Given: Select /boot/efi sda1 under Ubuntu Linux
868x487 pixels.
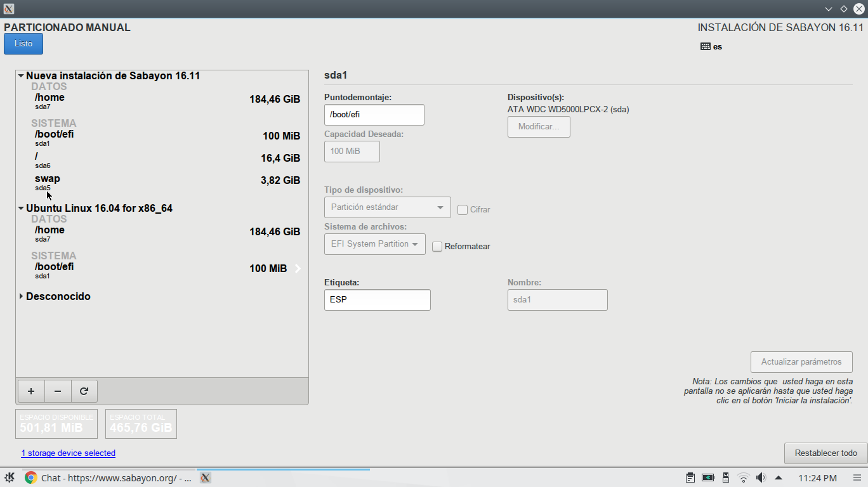Looking at the screenshot, I should (162, 270).
